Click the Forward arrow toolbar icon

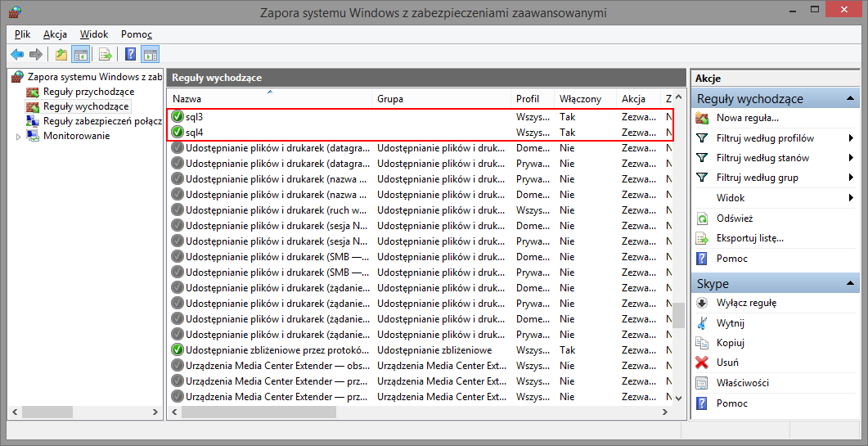pyautogui.click(x=36, y=54)
